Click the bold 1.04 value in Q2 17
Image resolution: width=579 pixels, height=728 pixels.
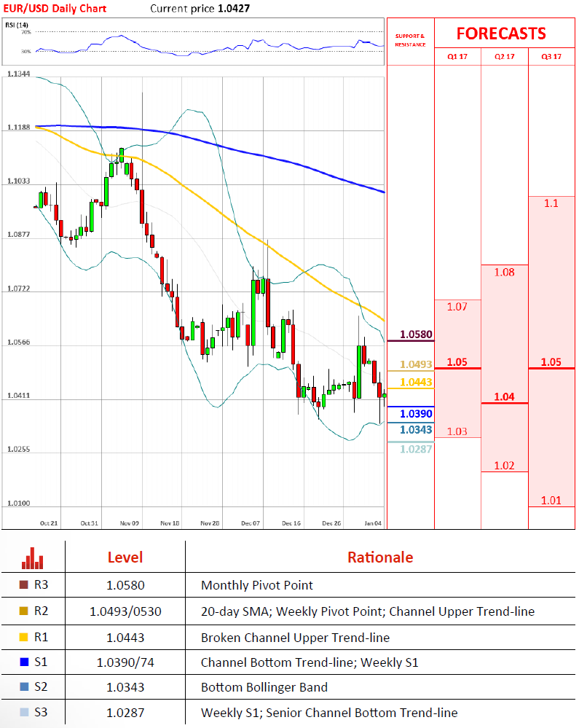point(504,397)
